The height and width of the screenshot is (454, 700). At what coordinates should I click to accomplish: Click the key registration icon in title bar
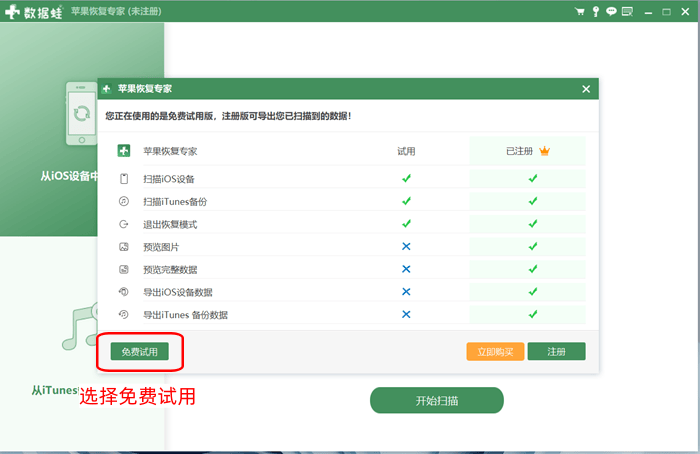(595, 11)
